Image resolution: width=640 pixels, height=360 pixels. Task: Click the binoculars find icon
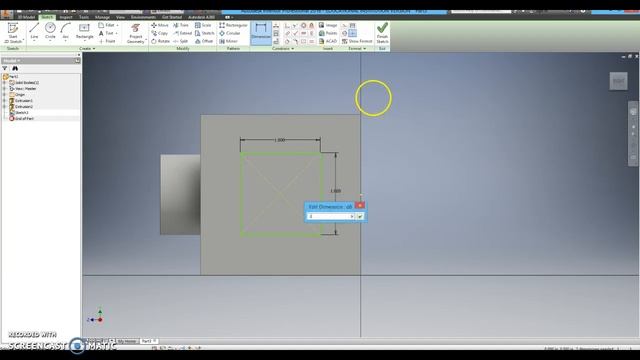tap(15, 69)
